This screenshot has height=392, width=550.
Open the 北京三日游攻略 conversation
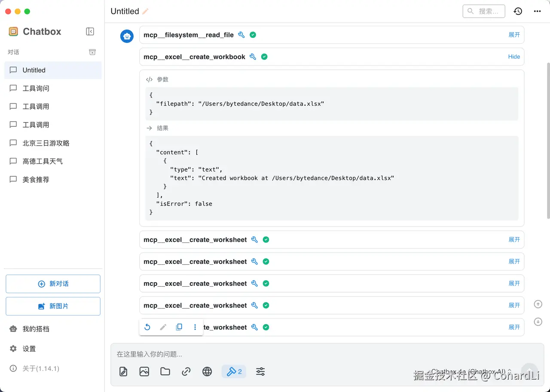(x=53, y=143)
